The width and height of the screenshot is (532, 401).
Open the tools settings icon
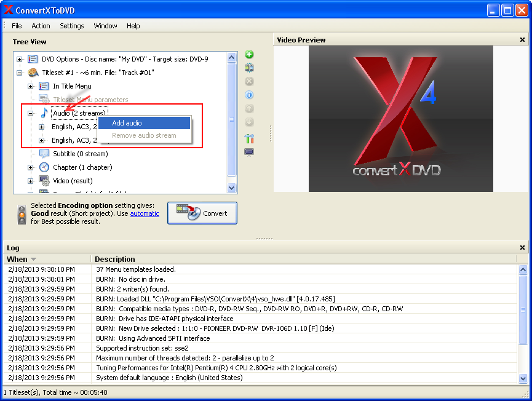[249, 138]
